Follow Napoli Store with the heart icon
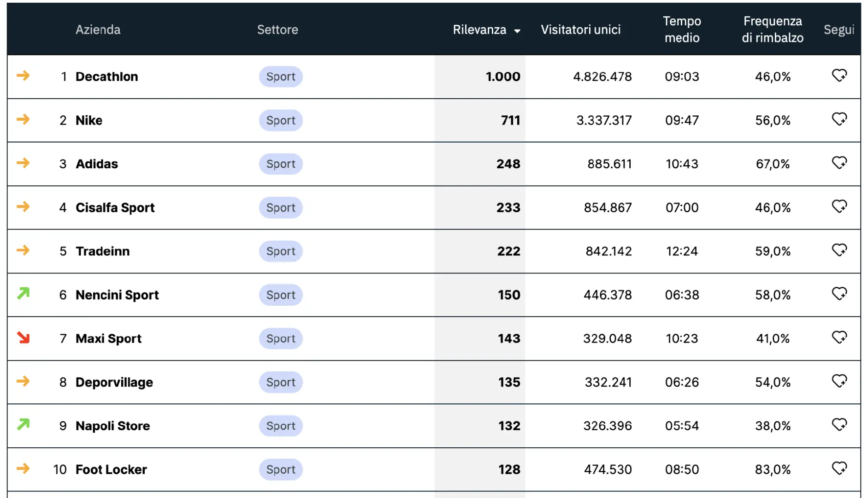 click(839, 424)
